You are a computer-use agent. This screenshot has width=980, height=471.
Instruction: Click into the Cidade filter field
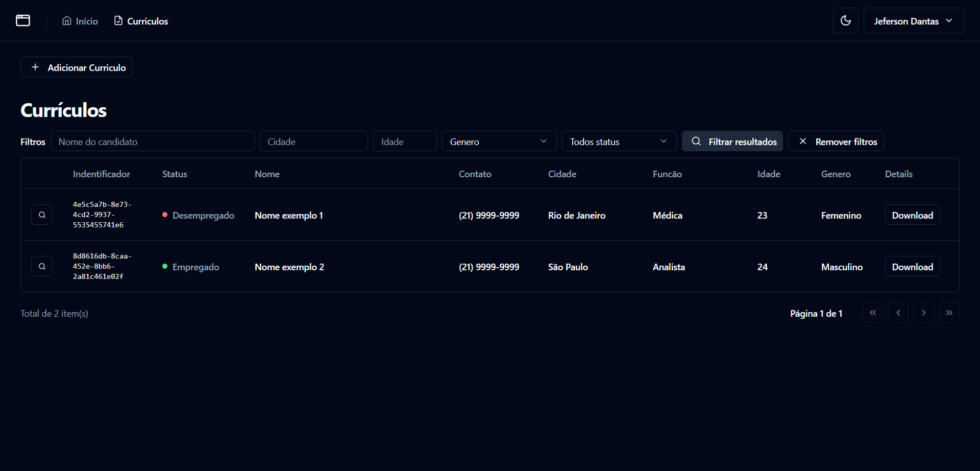[x=313, y=142]
